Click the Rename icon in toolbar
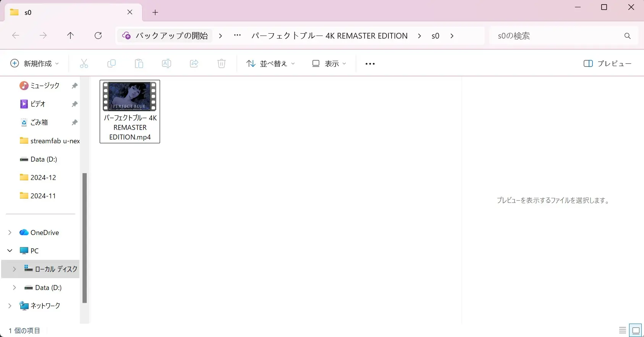 (x=167, y=64)
